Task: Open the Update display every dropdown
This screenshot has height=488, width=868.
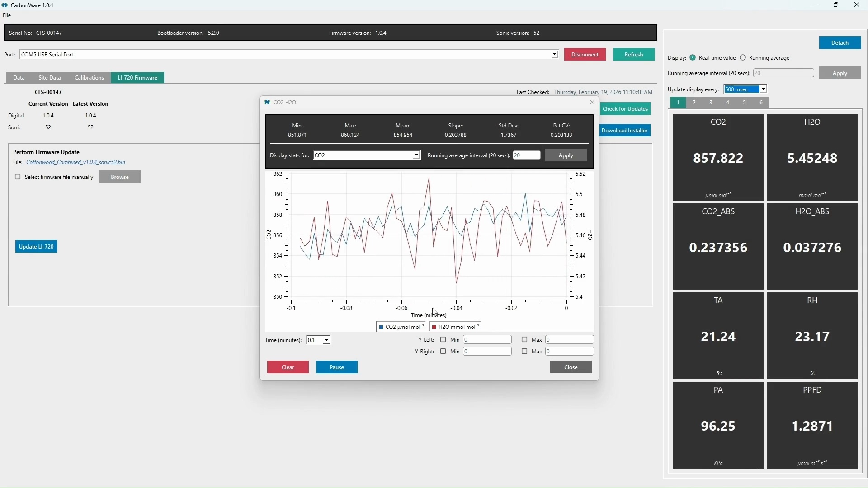Action: click(745, 89)
